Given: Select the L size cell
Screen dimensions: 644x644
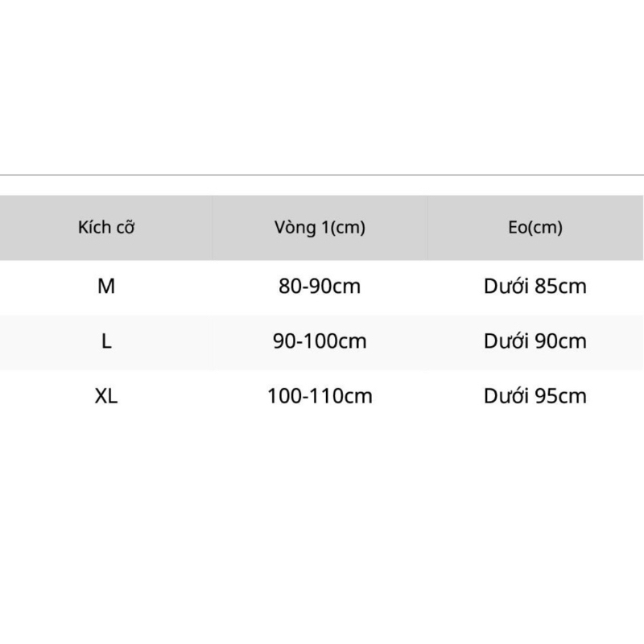Looking at the screenshot, I should [x=106, y=341].
